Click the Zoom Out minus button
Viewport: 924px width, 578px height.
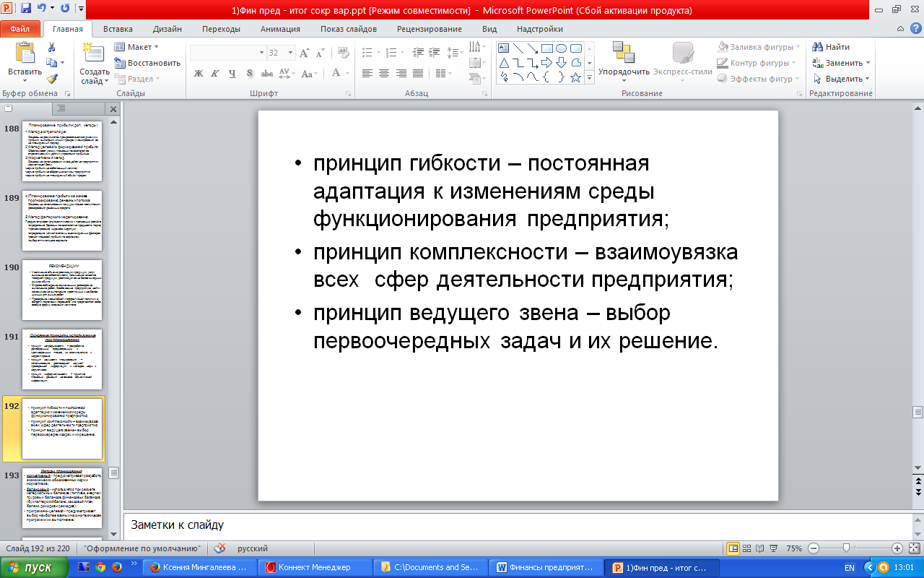pyautogui.click(x=813, y=548)
